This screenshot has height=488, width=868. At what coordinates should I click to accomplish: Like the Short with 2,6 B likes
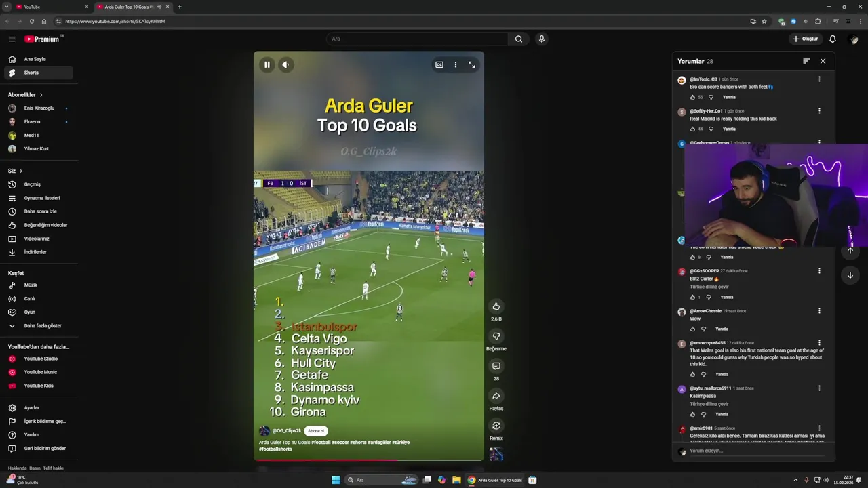pyautogui.click(x=496, y=306)
